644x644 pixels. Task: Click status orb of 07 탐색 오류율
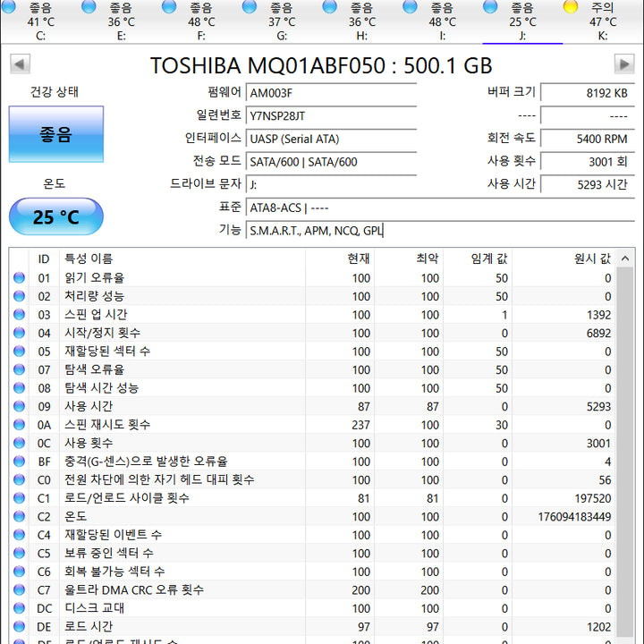tap(20, 369)
